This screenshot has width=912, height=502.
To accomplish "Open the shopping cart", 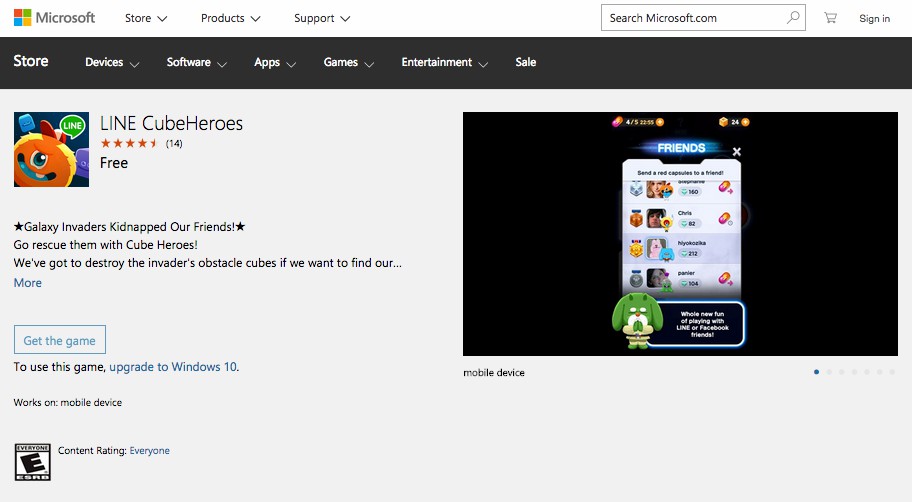I will click(x=830, y=18).
